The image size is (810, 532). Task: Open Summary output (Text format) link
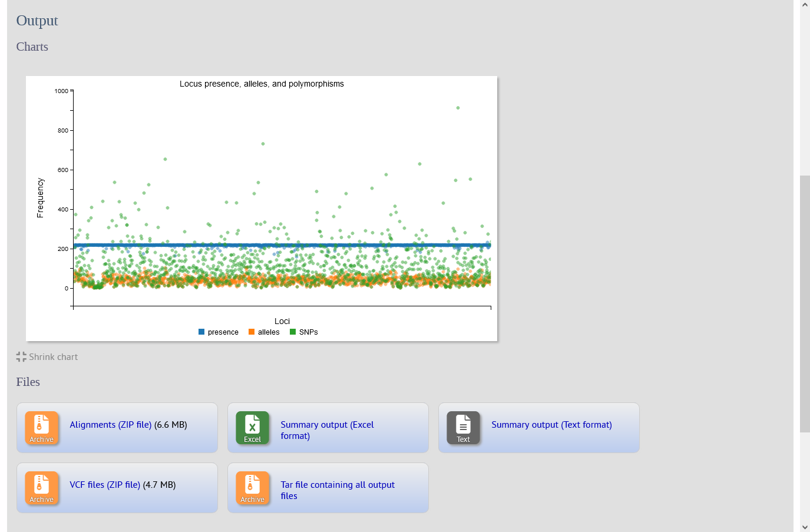(551, 425)
